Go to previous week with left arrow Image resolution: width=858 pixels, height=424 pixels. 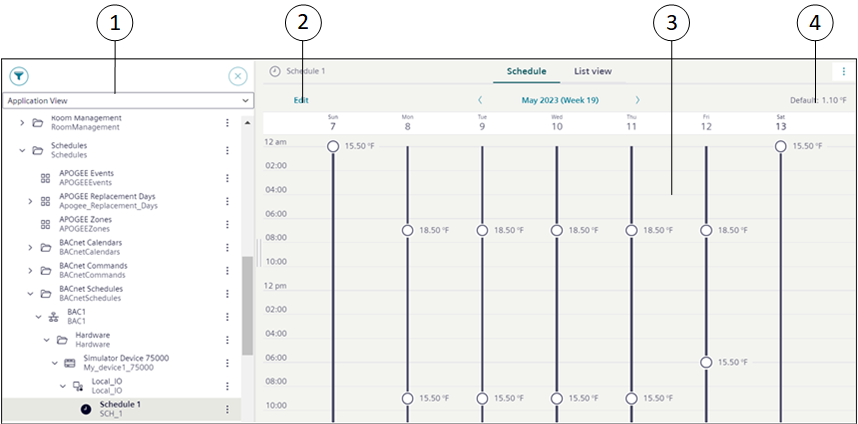(x=480, y=100)
